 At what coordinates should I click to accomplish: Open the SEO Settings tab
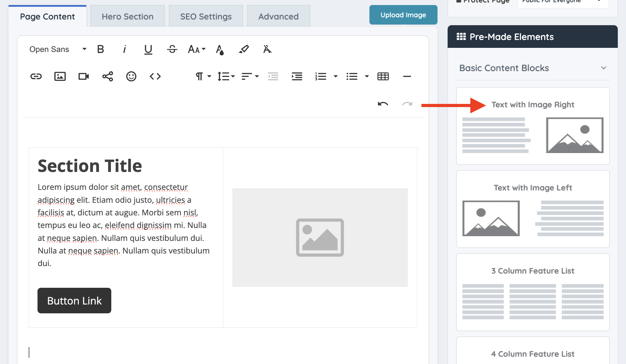206,16
